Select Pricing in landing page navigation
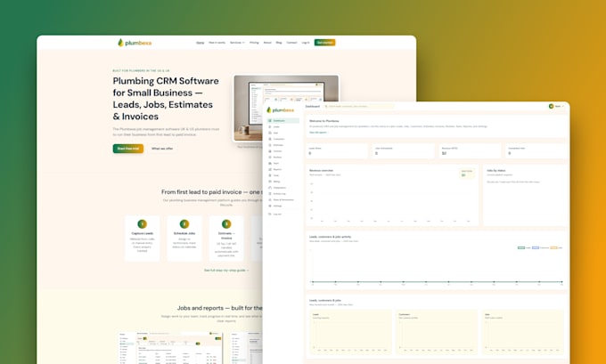The image size is (606, 364). pos(254,43)
